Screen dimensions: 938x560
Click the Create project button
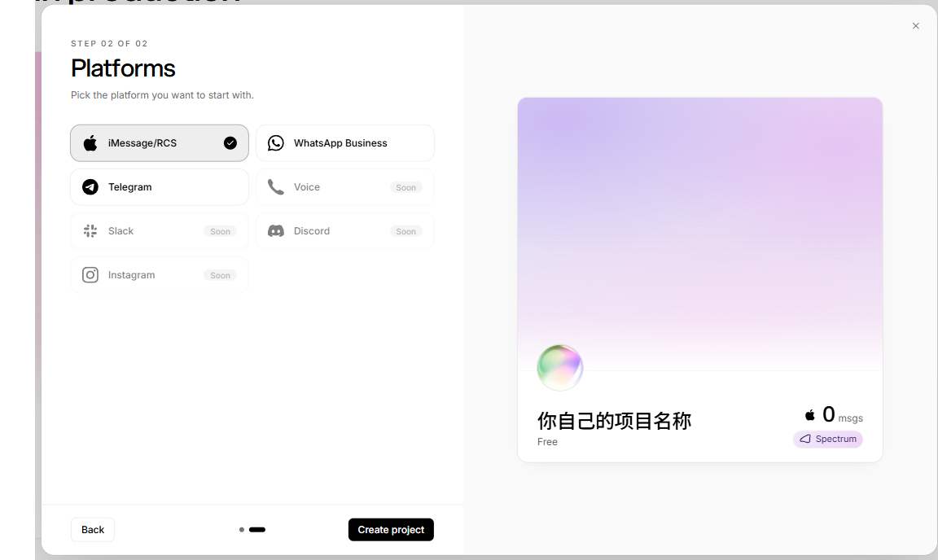click(x=391, y=530)
